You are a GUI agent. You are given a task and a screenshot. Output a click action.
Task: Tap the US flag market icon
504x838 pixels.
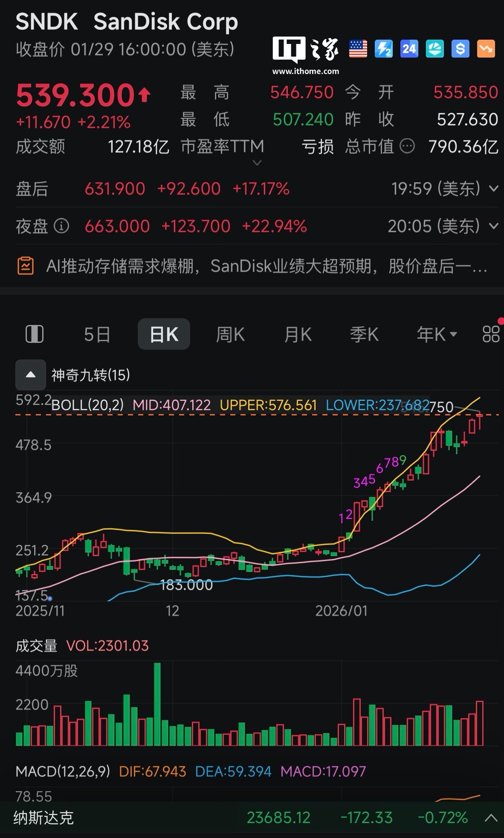[x=358, y=49]
